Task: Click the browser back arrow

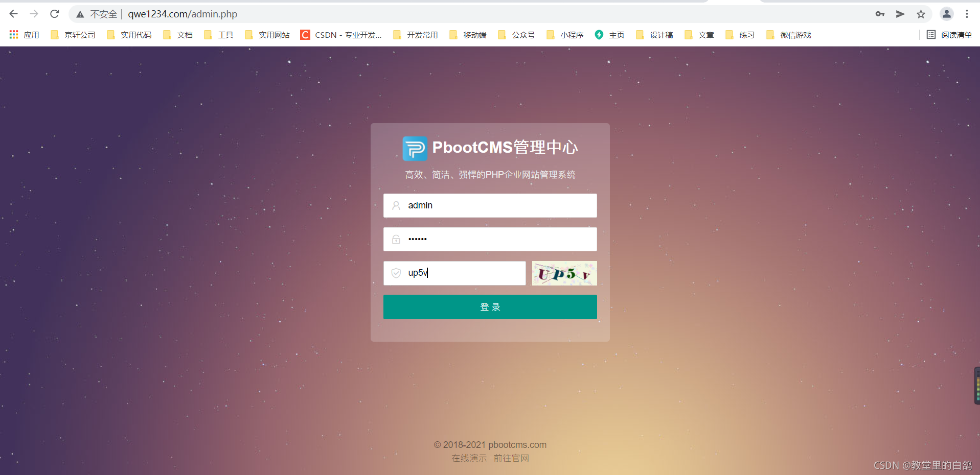Action: point(14,14)
